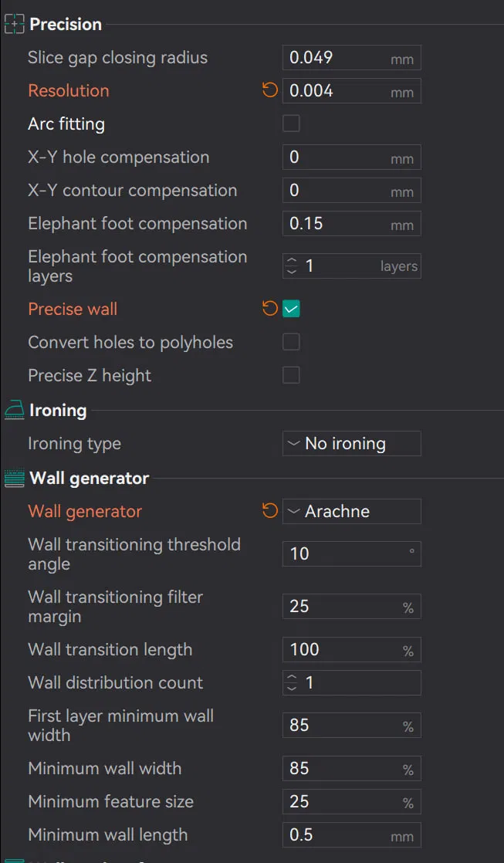Click the Minimum feature size label
504x863 pixels.
[110, 802]
